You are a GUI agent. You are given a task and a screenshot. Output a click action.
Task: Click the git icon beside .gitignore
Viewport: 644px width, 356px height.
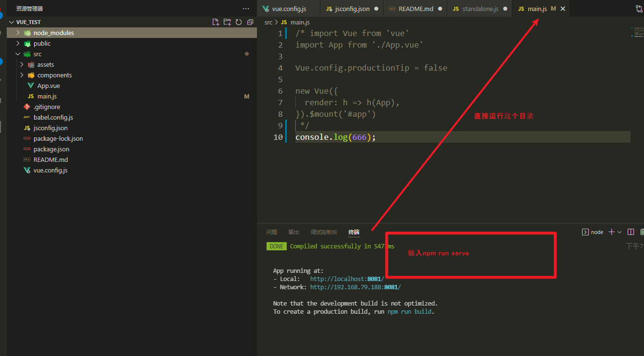coord(27,107)
